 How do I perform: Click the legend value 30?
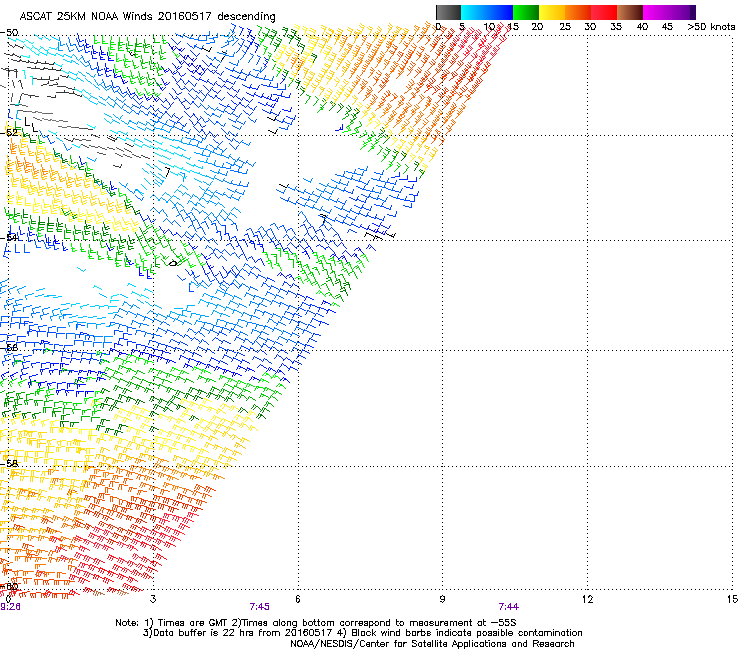point(590,27)
